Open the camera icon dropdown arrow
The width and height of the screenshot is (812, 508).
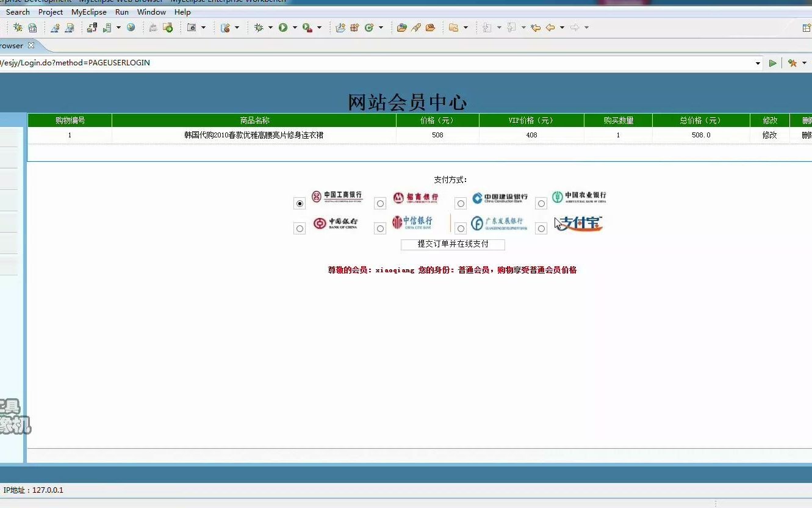point(203,27)
